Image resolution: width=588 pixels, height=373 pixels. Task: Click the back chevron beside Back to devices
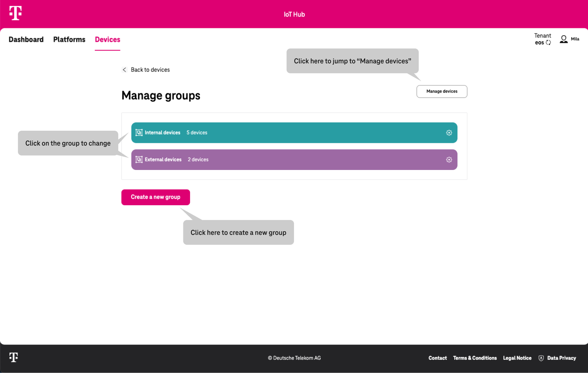tap(124, 69)
